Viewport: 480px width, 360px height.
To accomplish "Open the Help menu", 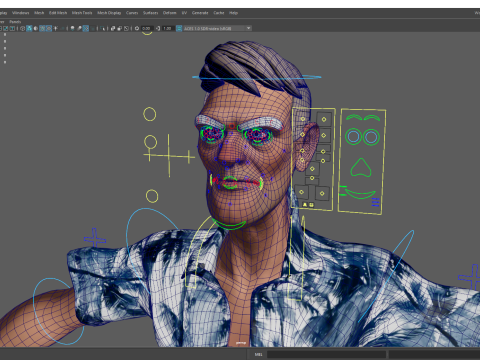I will click(x=233, y=13).
